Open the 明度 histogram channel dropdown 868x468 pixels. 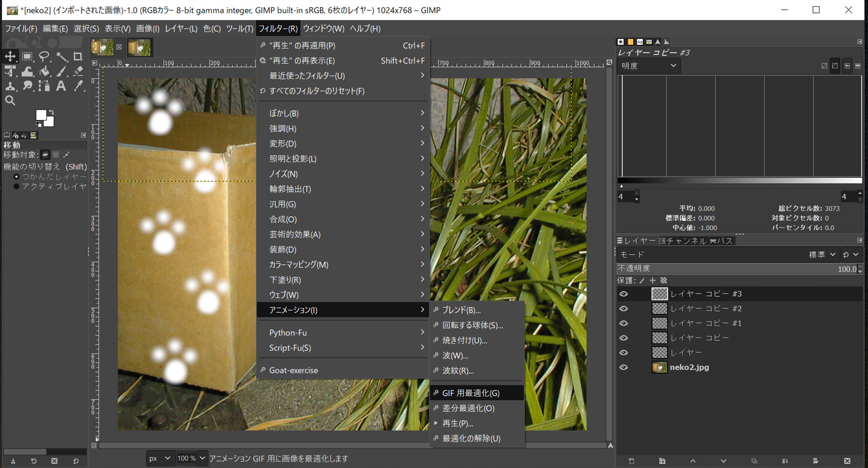[648, 66]
